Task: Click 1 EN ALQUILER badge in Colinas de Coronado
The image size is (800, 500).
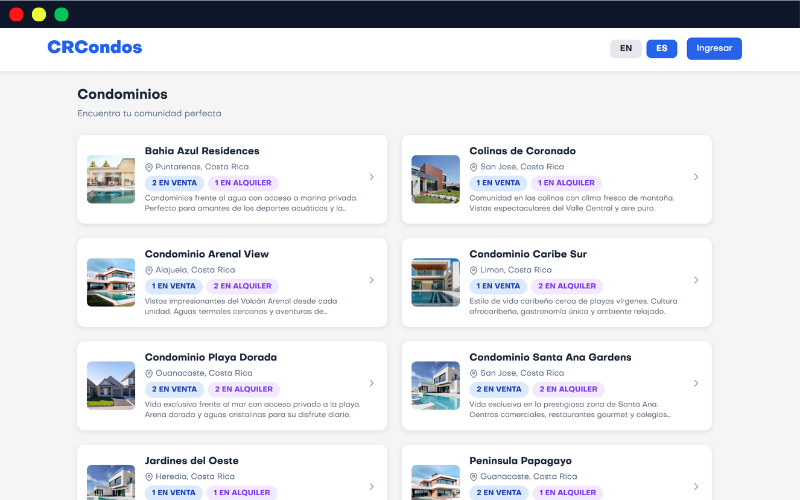Action: pyautogui.click(x=566, y=183)
